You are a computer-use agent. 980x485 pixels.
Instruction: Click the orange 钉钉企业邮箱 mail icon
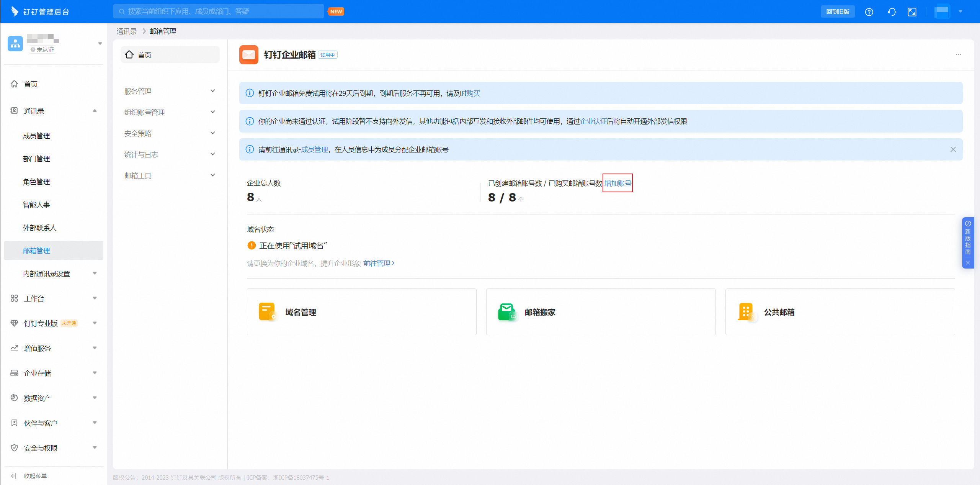(x=249, y=55)
